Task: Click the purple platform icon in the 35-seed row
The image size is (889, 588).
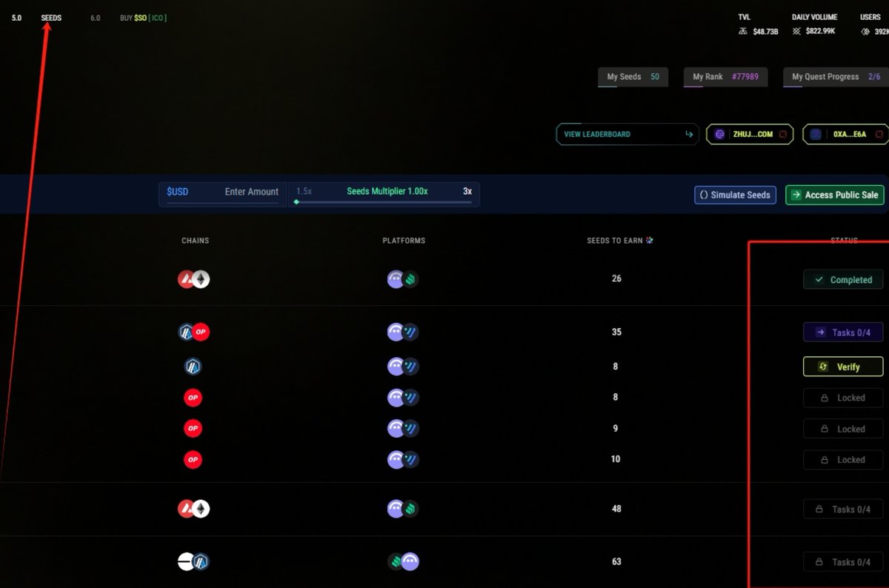Action: (x=396, y=332)
